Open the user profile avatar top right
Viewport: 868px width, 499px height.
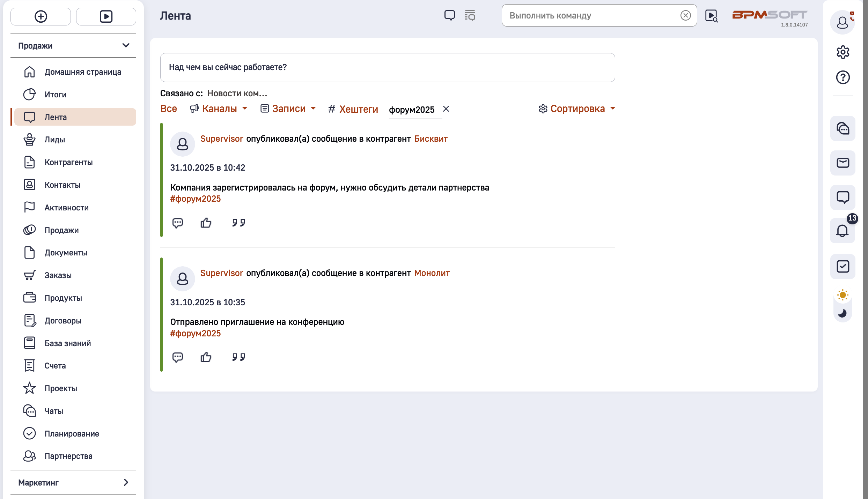click(843, 22)
